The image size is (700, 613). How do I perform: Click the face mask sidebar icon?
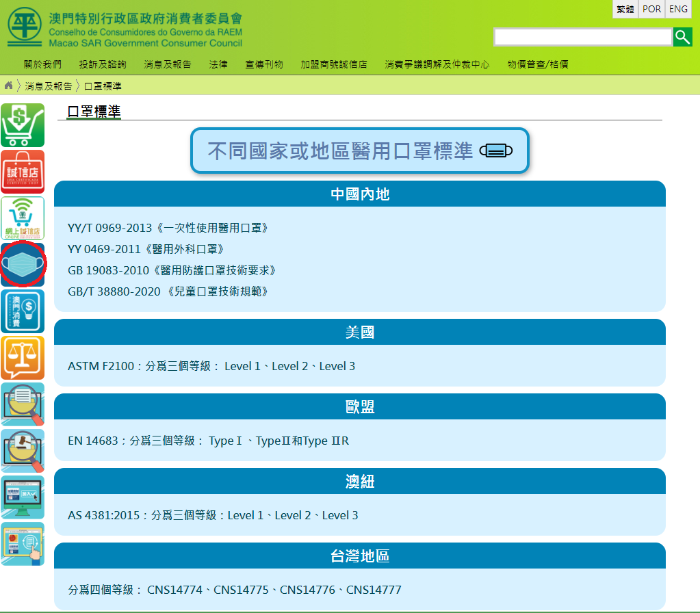[23, 264]
